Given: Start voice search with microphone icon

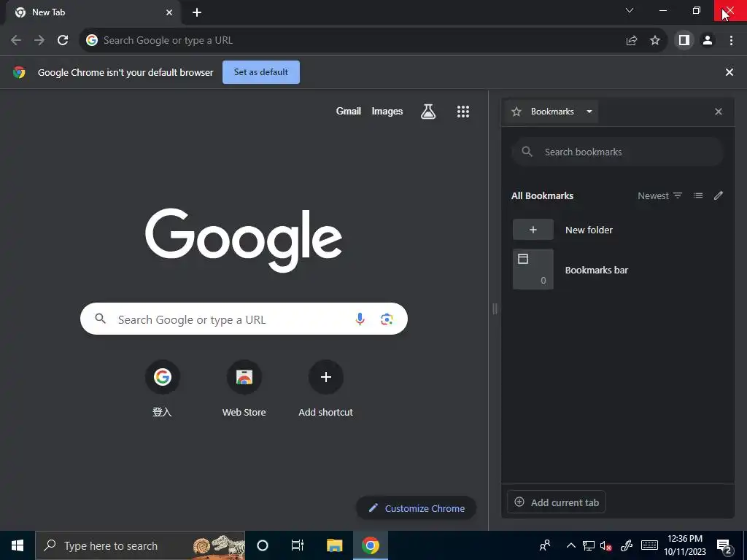Looking at the screenshot, I should click(360, 319).
